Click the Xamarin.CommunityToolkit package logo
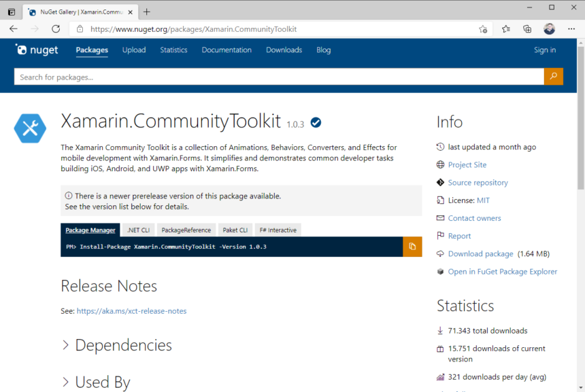The image size is (585, 392). coord(30,128)
